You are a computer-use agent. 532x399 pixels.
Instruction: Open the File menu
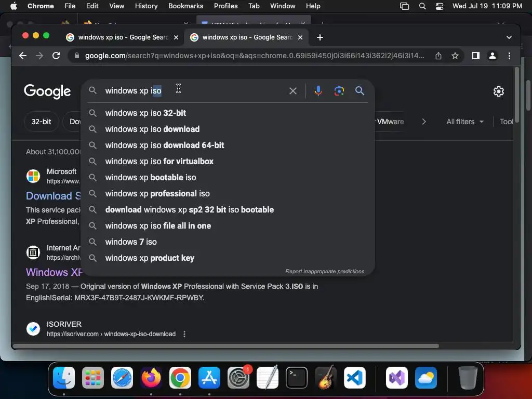tap(70, 6)
